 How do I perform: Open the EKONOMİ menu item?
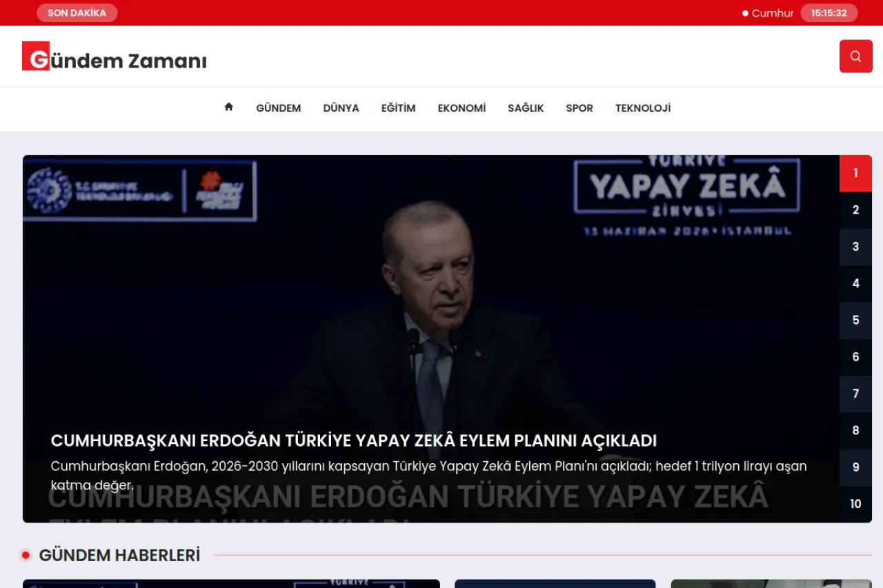(462, 108)
